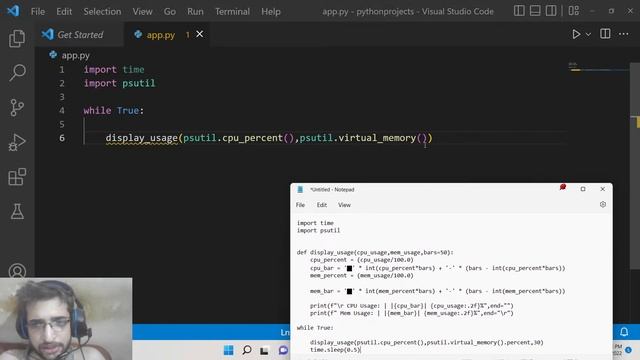Open the Run and Debug view
The width and height of the screenshot is (640, 360).
tap(17, 142)
